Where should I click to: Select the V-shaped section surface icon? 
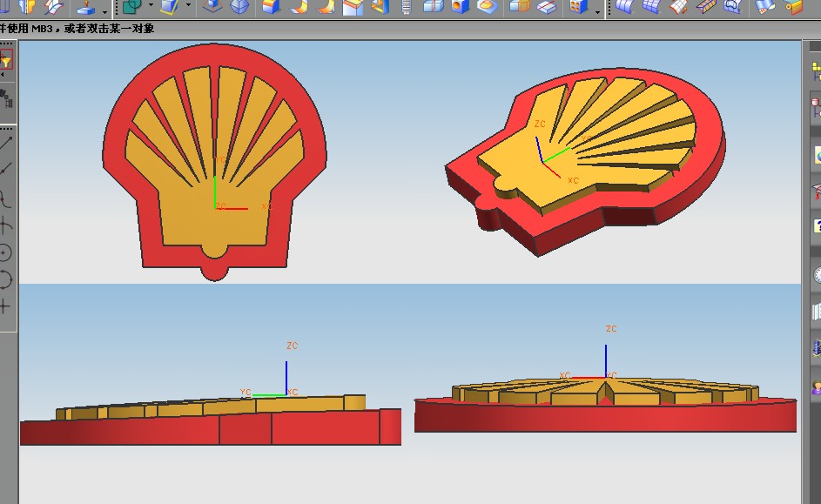click(706, 6)
